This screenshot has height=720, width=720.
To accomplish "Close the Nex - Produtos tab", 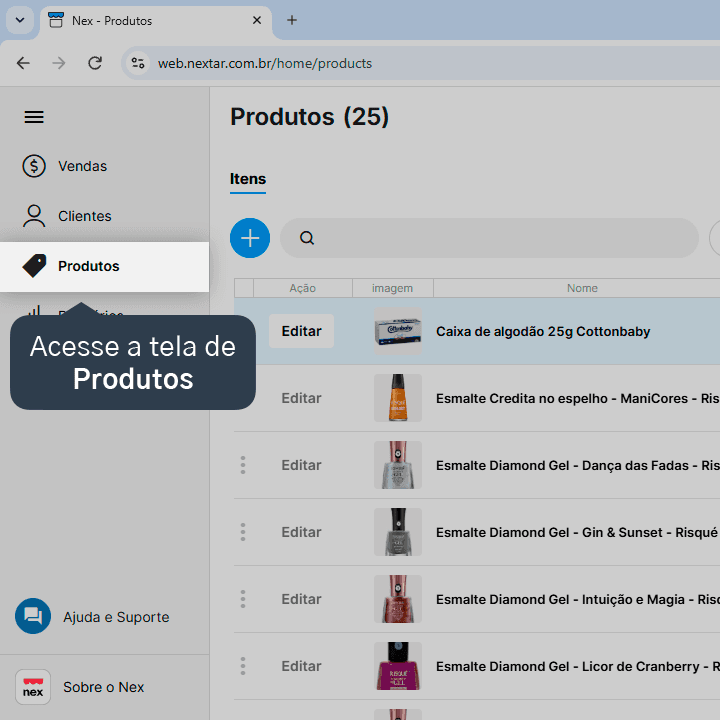I will pyautogui.click(x=257, y=20).
